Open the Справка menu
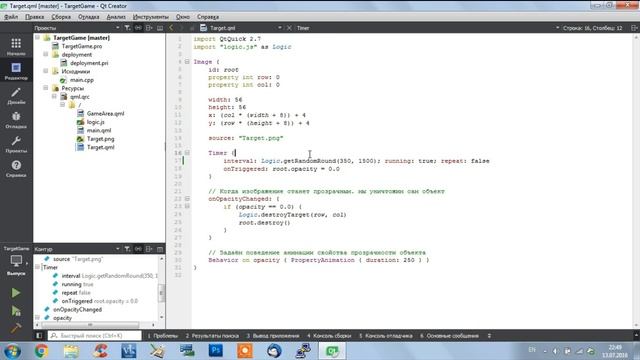Screen dimensions: 640x360 click(x=208, y=17)
